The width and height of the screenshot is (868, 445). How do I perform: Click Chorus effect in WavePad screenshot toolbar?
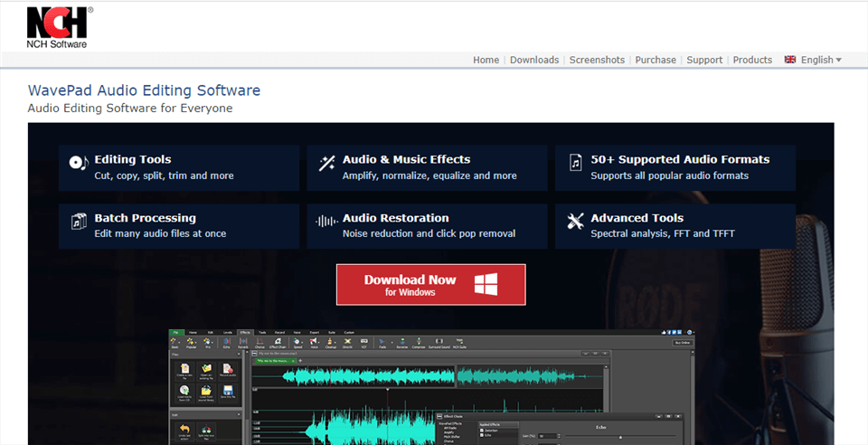pyautogui.click(x=259, y=343)
